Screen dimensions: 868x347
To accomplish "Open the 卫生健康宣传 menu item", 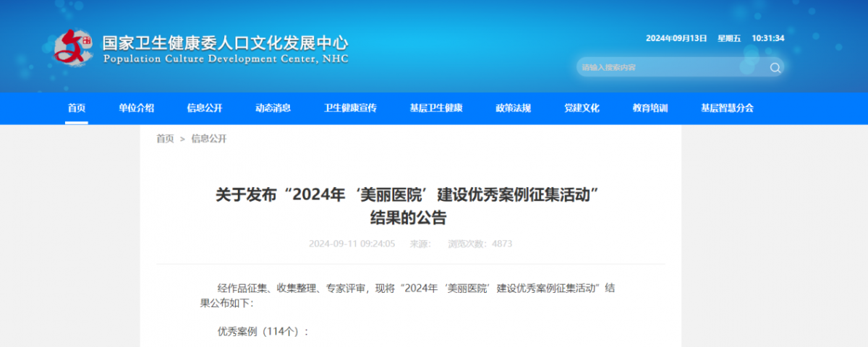I will [x=350, y=108].
